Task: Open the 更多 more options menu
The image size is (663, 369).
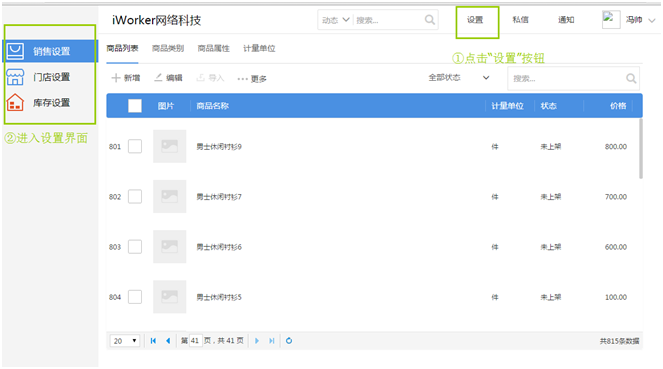Action: pos(252,79)
